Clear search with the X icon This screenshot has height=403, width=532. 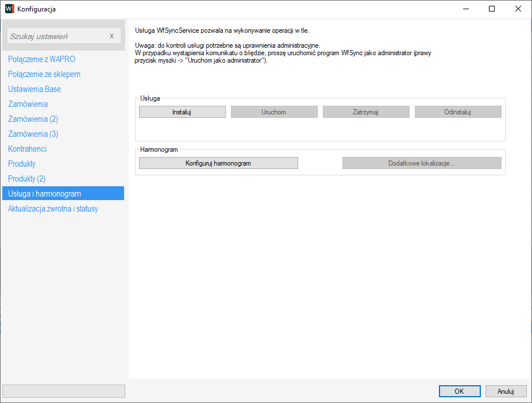pos(111,36)
